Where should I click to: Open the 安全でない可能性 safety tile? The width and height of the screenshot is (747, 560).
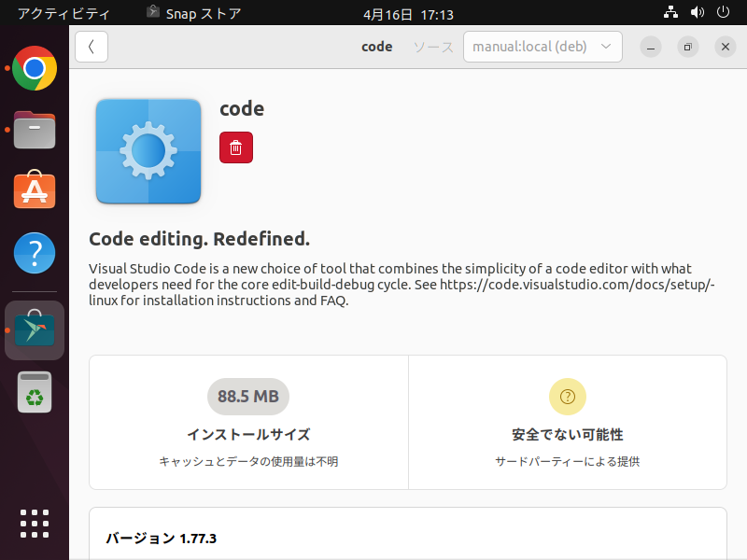coord(568,423)
